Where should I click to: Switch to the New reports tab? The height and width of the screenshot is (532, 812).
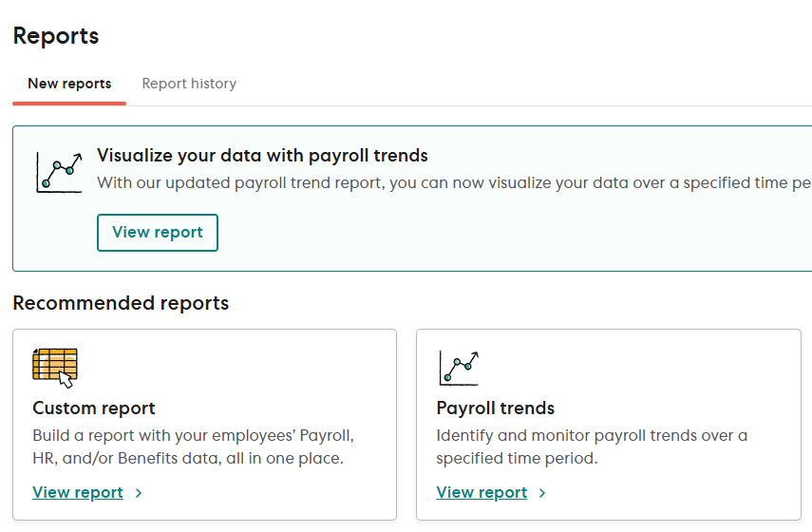69,84
